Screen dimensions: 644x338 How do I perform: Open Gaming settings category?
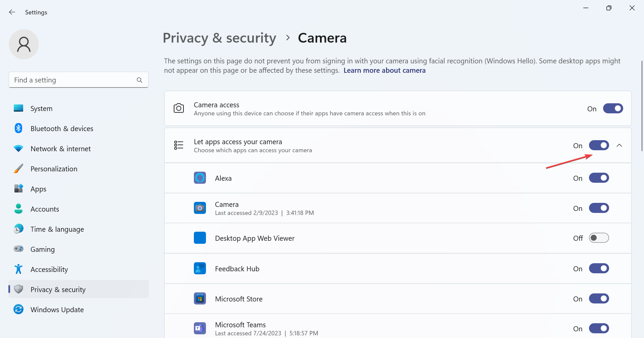coord(78,249)
